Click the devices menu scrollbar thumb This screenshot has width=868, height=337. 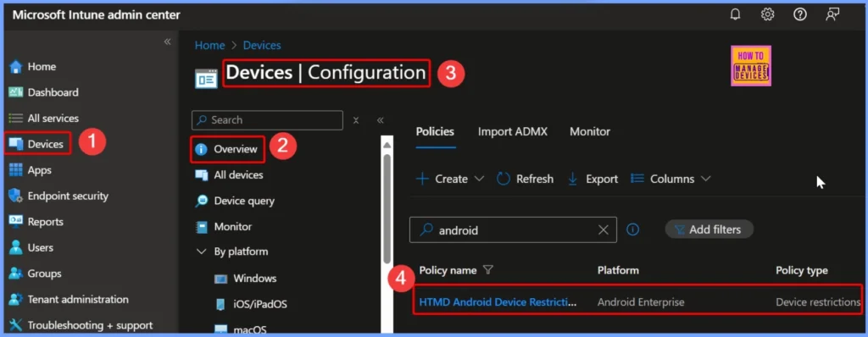click(387, 209)
